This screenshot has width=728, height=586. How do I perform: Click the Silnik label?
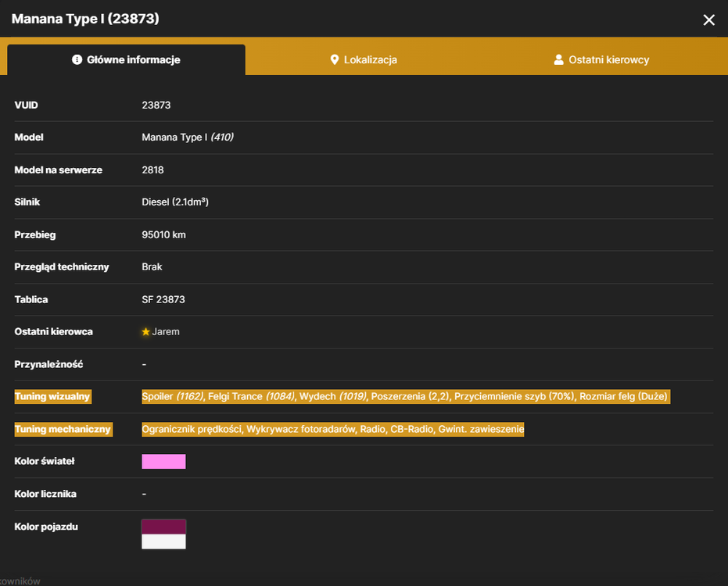[27, 202]
